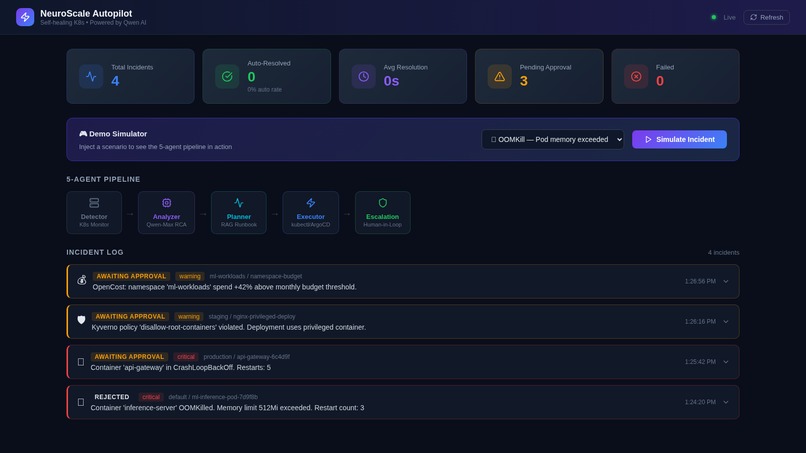Click the critical tag on production api-gateway incident
The width and height of the screenshot is (806, 453).
click(x=186, y=356)
